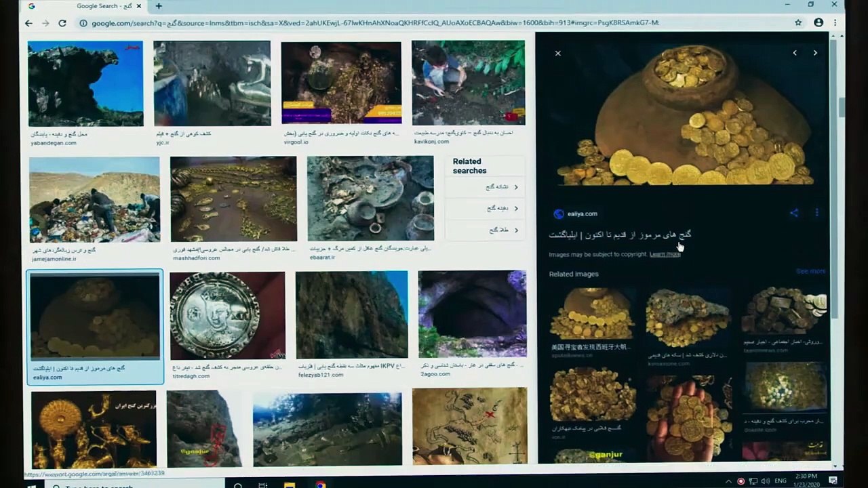Open the silver coin image from titredagh.com
The height and width of the screenshot is (488, 868).
point(228,315)
